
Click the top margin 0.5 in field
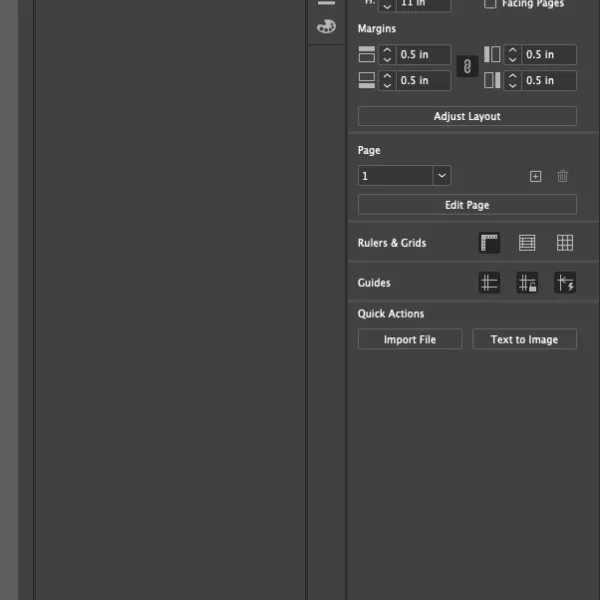pyautogui.click(x=424, y=54)
